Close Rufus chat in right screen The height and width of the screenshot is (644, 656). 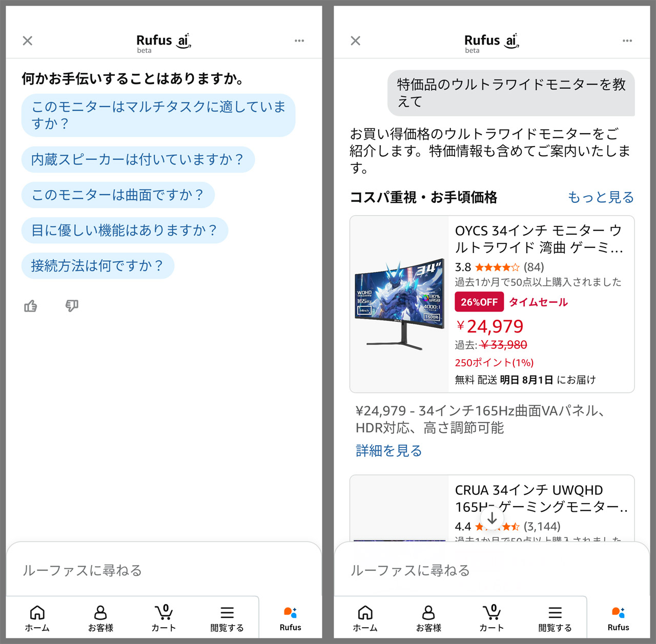coord(356,41)
